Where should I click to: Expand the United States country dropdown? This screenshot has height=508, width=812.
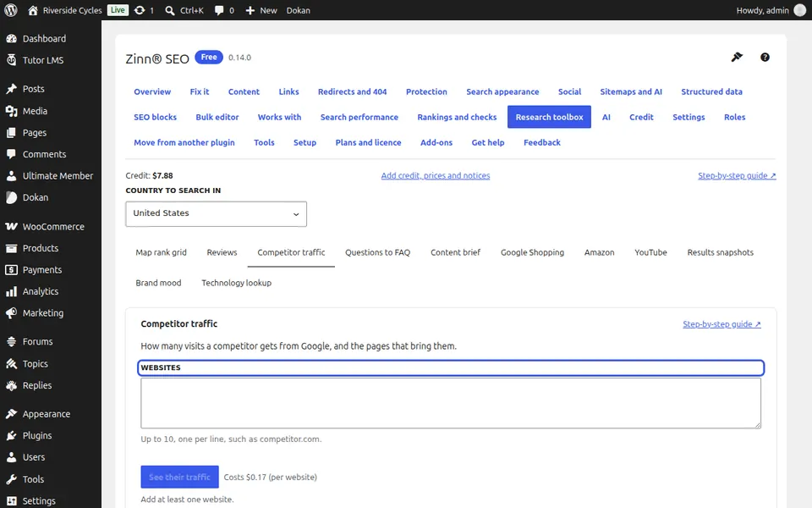coord(216,213)
